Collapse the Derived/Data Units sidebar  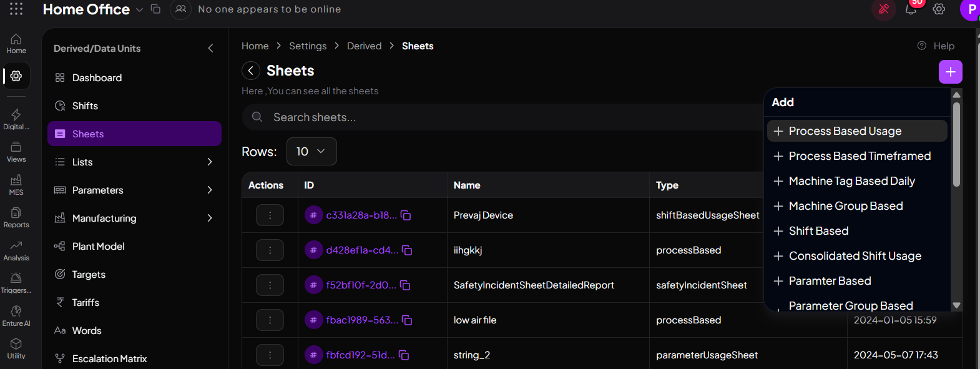(210, 48)
